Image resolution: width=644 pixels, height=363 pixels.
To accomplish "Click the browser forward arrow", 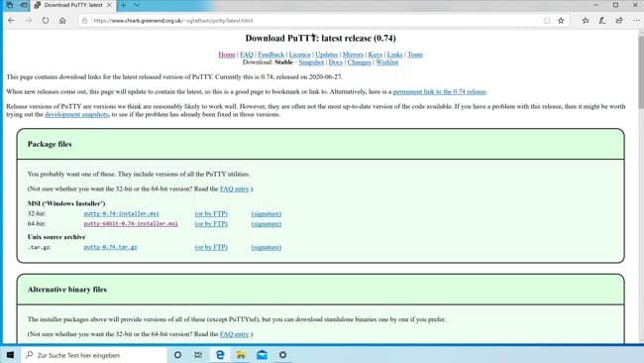I will click(28, 21).
